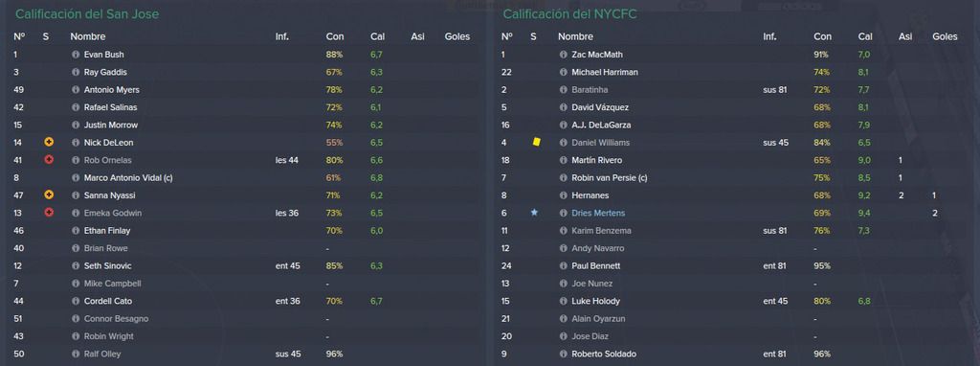The width and height of the screenshot is (980, 366).
Task: Click red injury icon on Emeka Godwin row
Action: tap(49, 213)
